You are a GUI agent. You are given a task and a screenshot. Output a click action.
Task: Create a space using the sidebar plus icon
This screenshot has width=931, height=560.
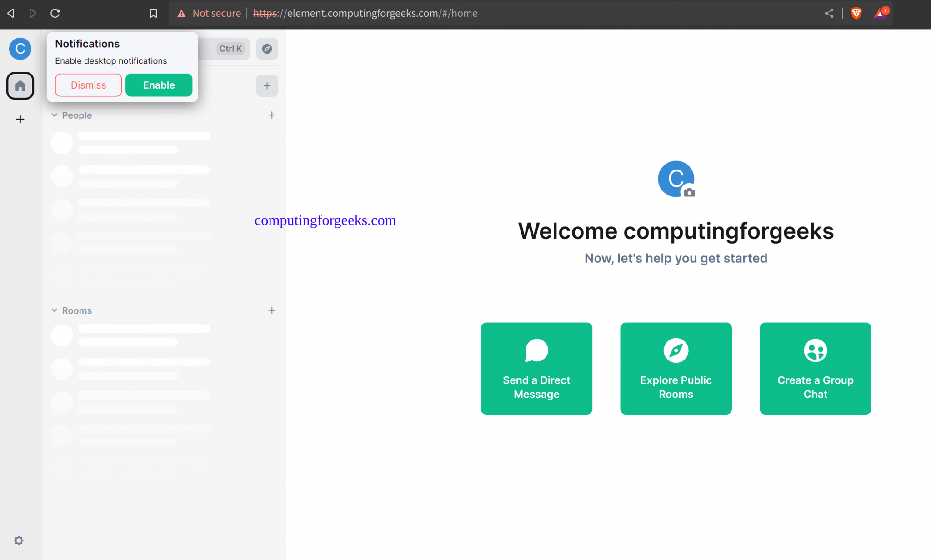20,119
